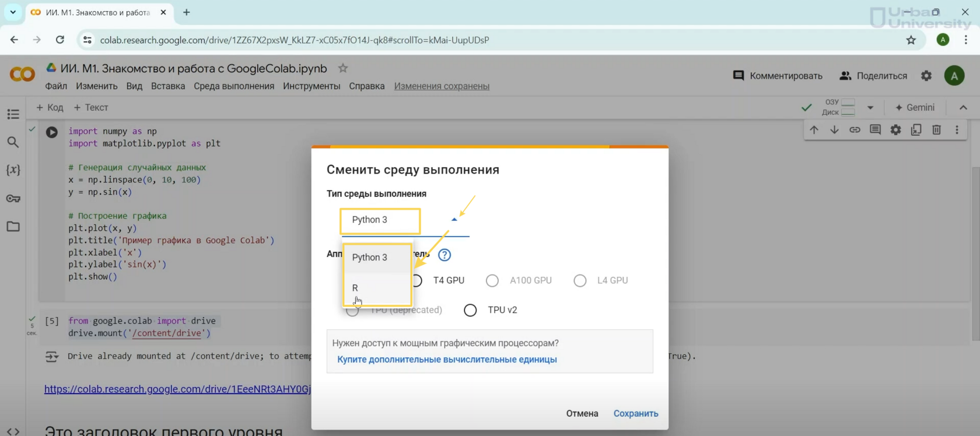
Task: Open the Files folder panel
Action: click(13, 227)
